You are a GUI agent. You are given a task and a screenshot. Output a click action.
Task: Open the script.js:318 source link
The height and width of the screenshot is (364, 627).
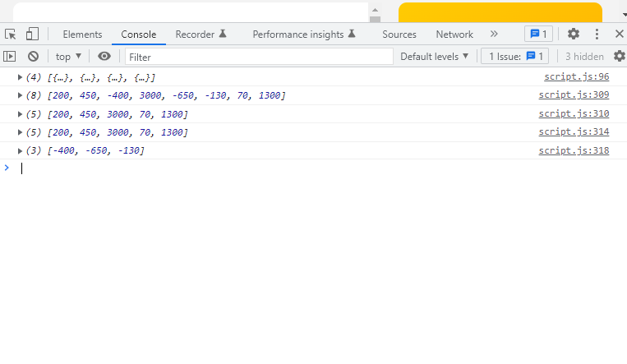574,150
